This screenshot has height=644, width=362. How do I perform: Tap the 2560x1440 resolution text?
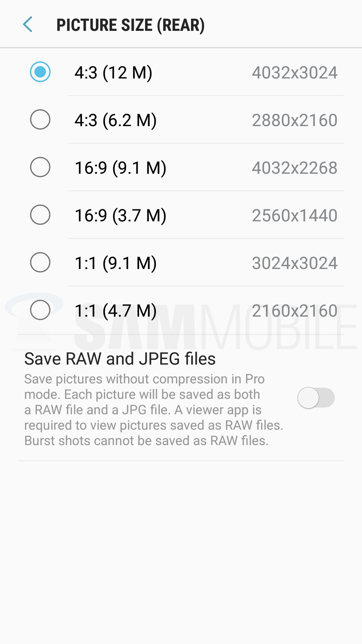pyautogui.click(x=294, y=216)
